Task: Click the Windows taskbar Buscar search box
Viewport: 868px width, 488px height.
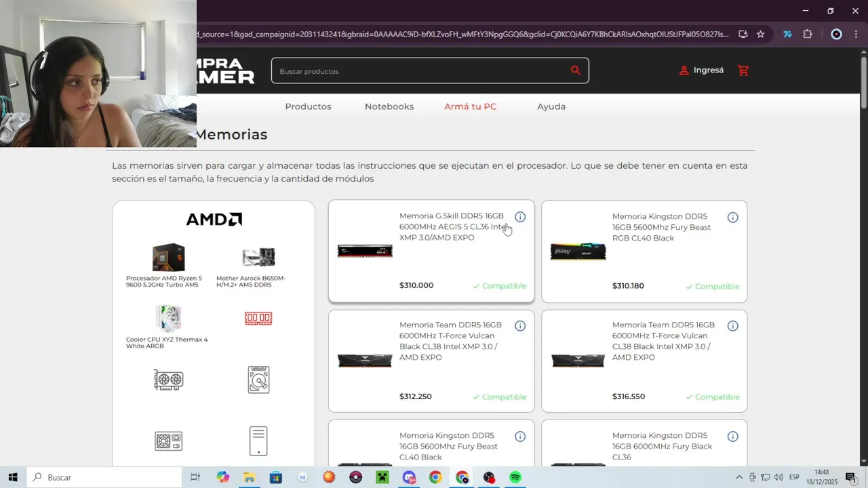Action: 104,477
